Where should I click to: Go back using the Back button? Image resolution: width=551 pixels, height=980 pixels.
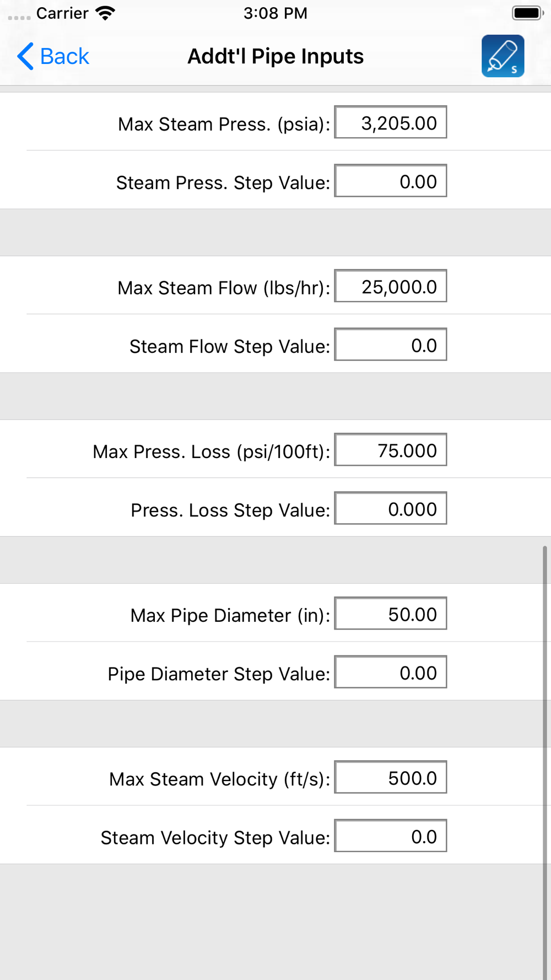[x=53, y=56]
